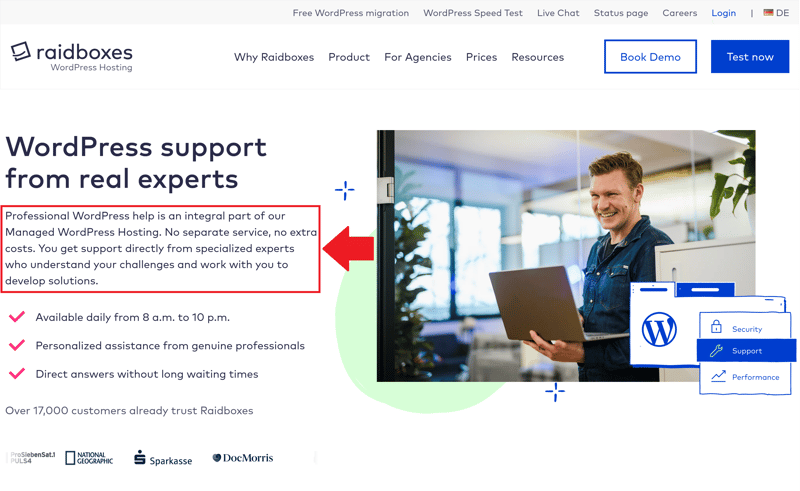Image resolution: width=800 pixels, height=491 pixels.
Task: Open the Why Raidboxes menu
Action: click(x=274, y=57)
